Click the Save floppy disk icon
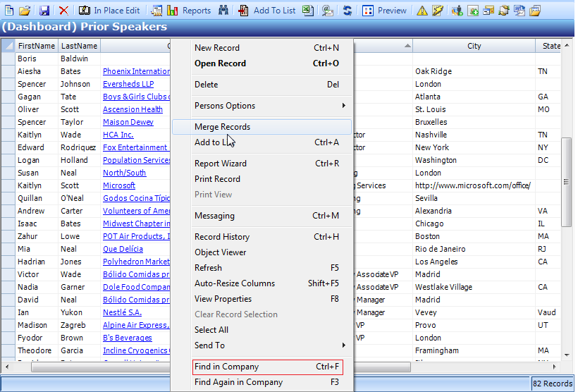578x392 pixels. pos(44,11)
